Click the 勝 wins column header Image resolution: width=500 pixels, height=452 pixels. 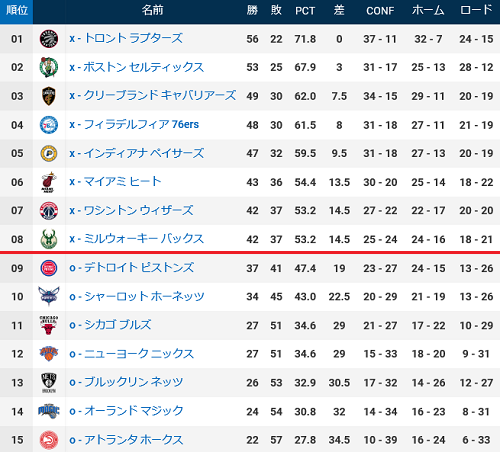click(x=252, y=10)
